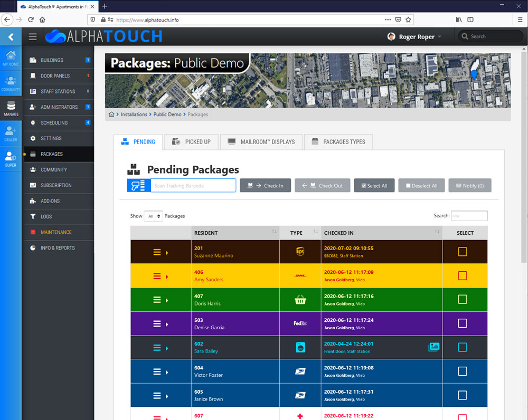Sort table by Resident column
The width and height of the screenshot is (528, 420).
pos(235,233)
